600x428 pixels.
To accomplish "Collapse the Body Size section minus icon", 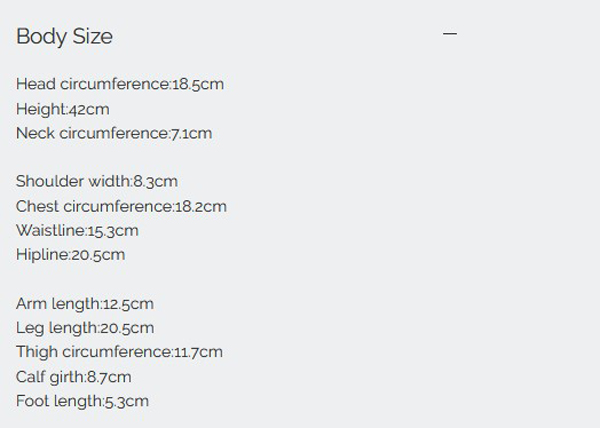I will pyautogui.click(x=450, y=34).
